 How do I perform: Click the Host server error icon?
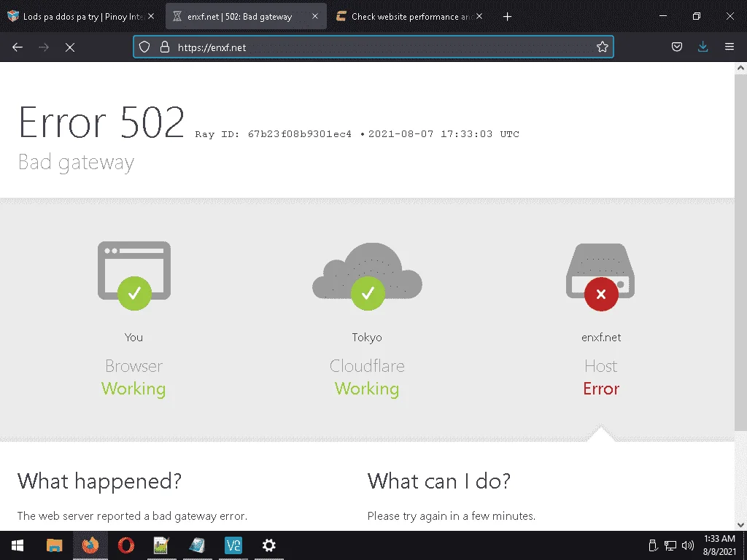point(600,276)
